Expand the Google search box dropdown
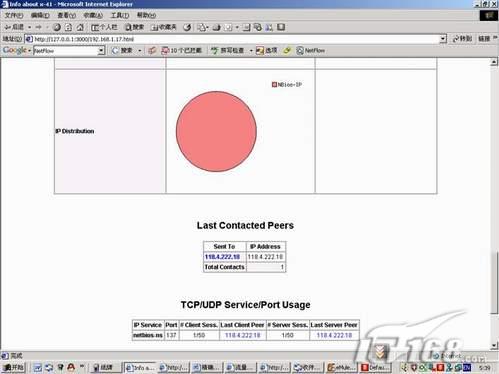499x374 pixels. coord(101,51)
